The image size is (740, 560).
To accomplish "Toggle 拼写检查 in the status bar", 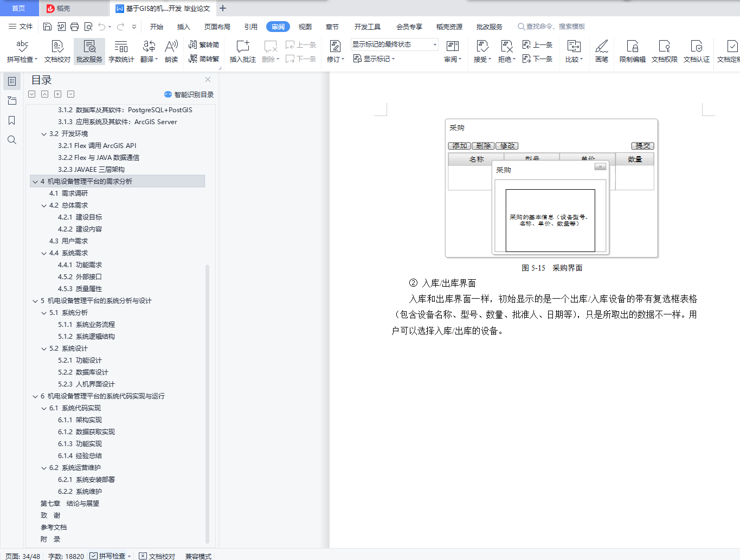I will click(111, 556).
